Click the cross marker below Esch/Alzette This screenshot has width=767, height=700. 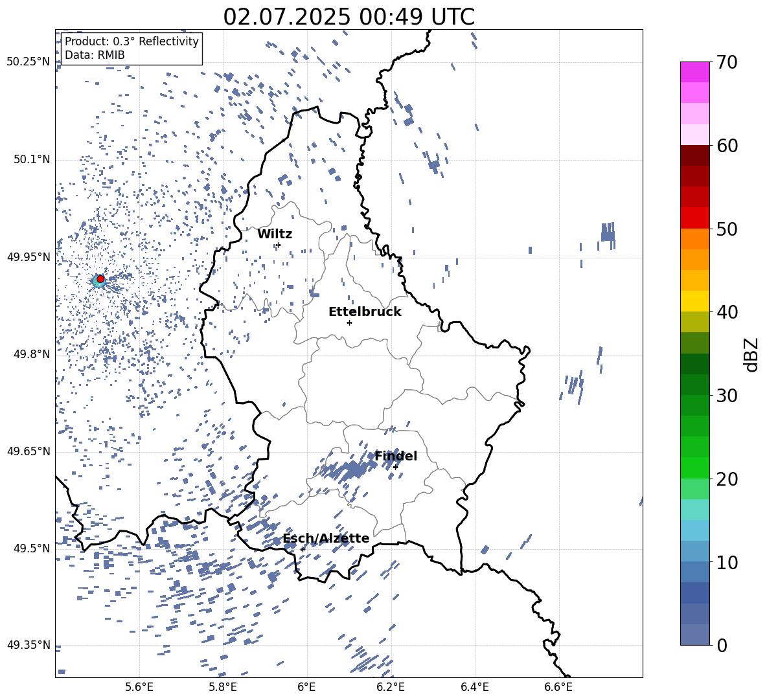point(303,549)
